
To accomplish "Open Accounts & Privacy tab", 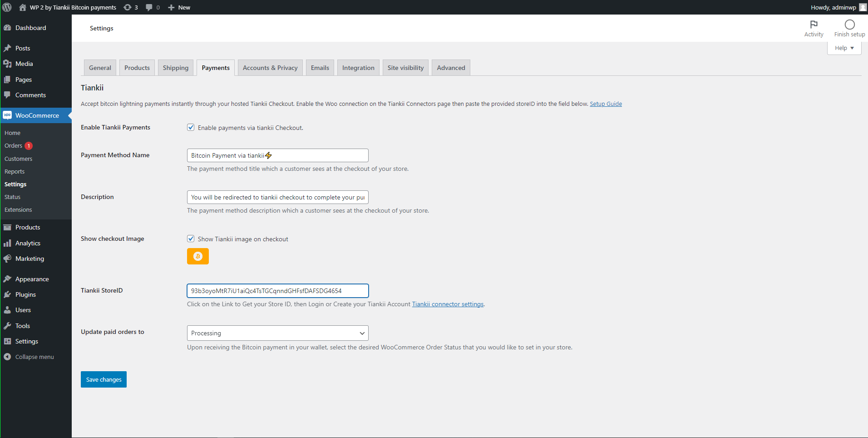I will (270, 68).
